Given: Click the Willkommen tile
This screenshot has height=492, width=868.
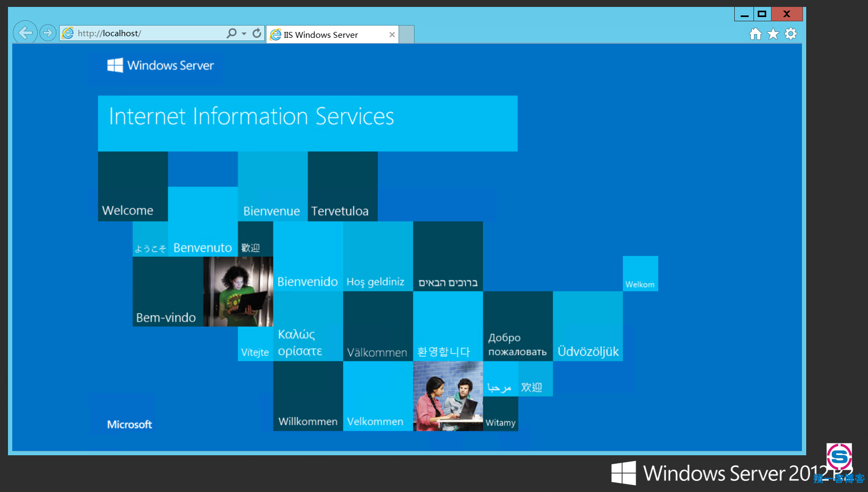Looking at the screenshot, I should pyautogui.click(x=308, y=396).
